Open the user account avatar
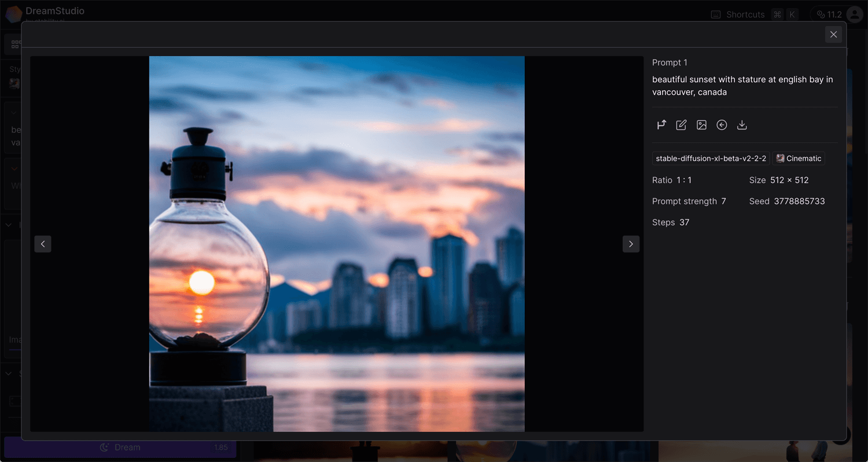The width and height of the screenshot is (868, 462). (855, 14)
